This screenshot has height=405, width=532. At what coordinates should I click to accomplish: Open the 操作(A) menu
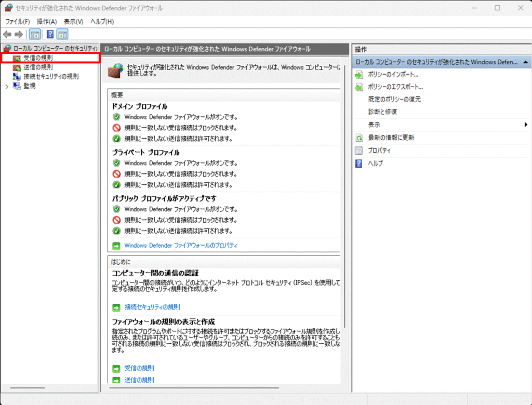point(47,22)
